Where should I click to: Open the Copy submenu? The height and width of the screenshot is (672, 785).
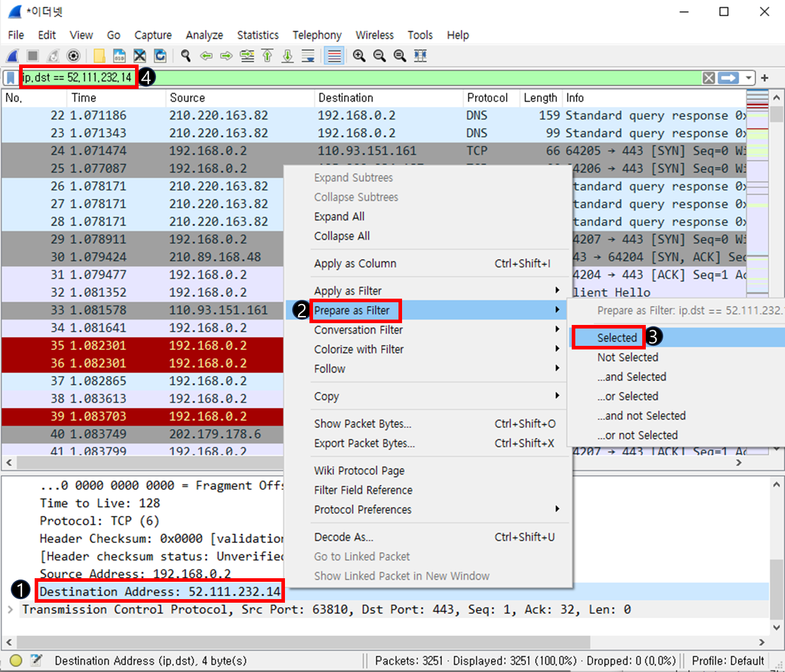(428, 396)
